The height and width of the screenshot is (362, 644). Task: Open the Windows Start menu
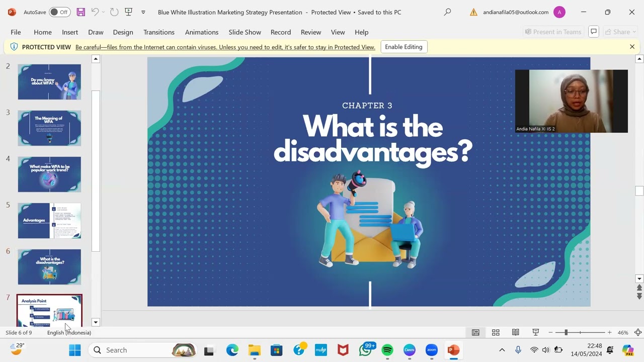[75, 350]
